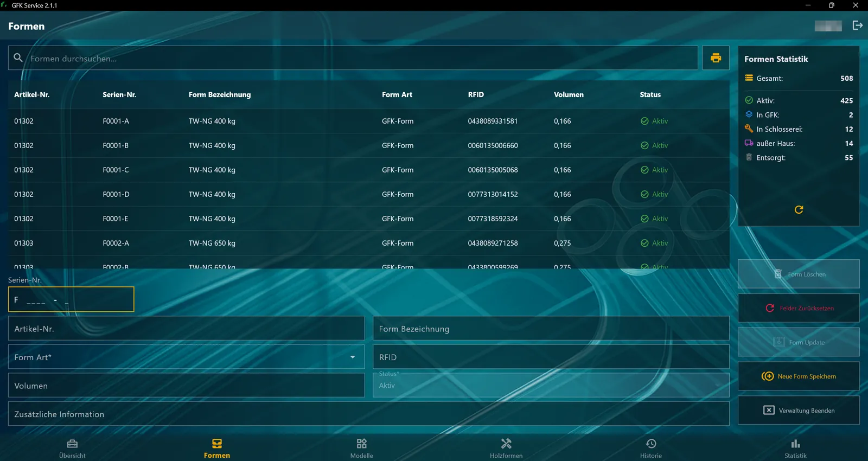Refresh the Formen Statistik panel

click(799, 209)
